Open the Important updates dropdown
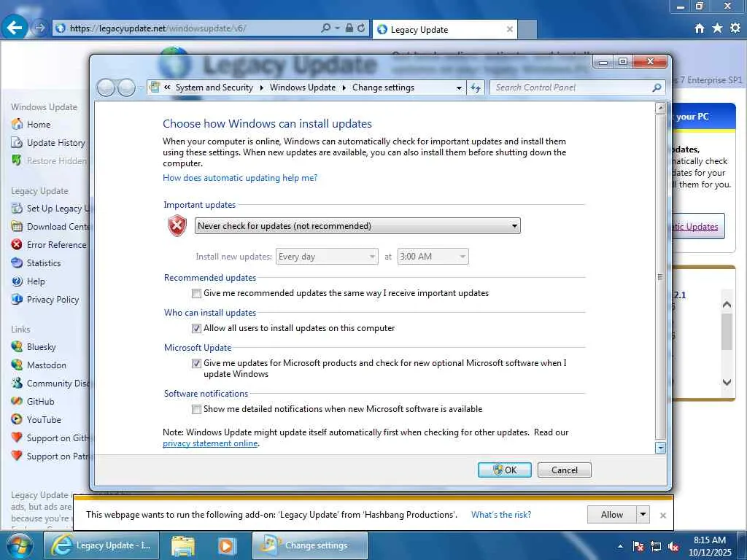Image resolution: width=747 pixels, height=560 pixels. (357, 226)
